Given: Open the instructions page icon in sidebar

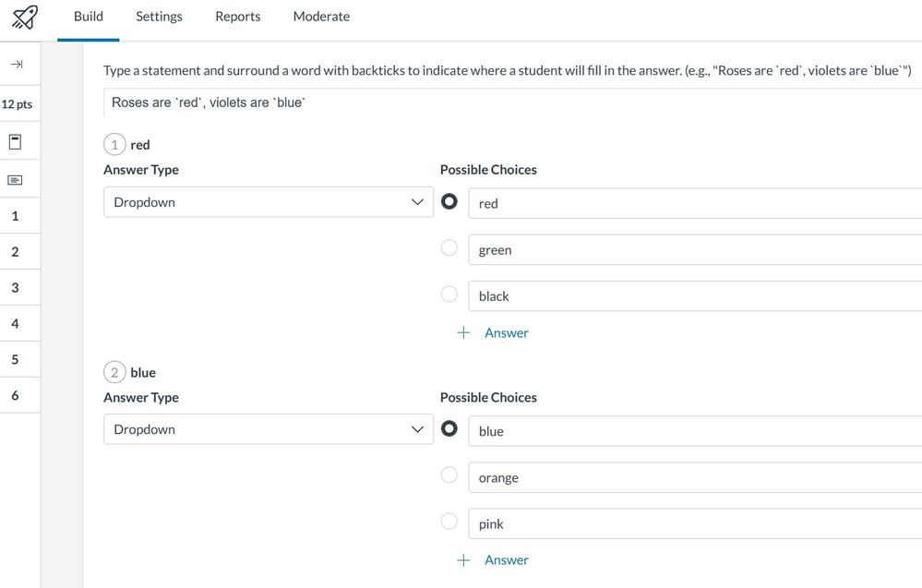Looking at the screenshot, I should (x=16, y=142).
